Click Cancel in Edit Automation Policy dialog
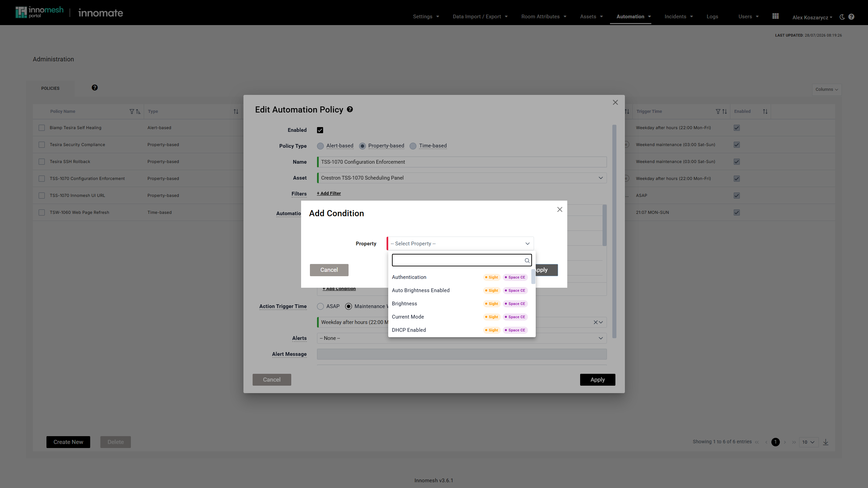The image size is (868, 488). point(272,380)
